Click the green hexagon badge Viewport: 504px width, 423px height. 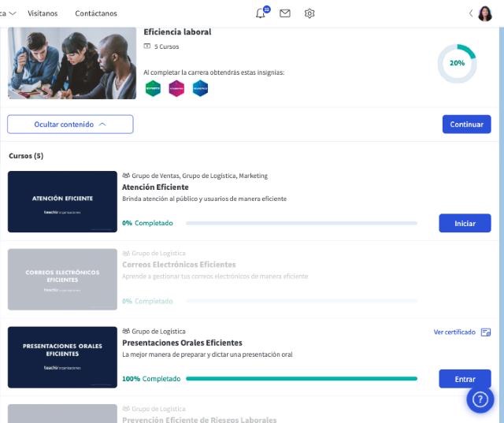153,88
